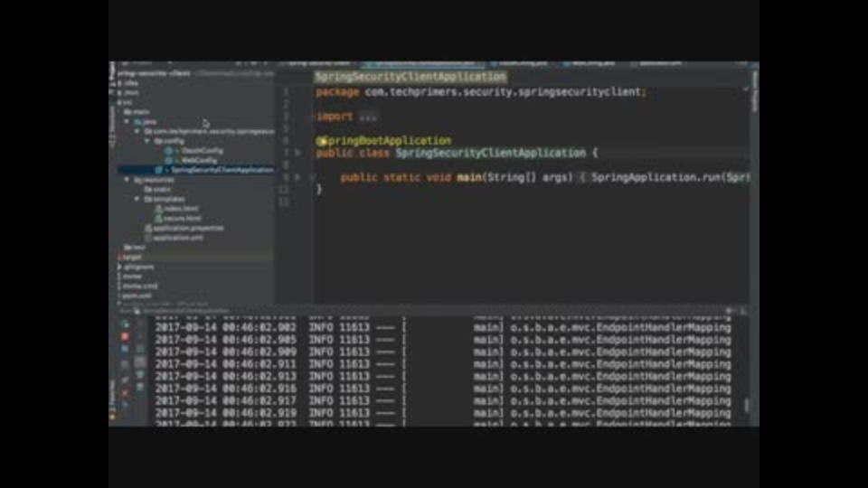Select the test folder in the tree
Screen dimensions: 868x488
click(x=135, y=248)
